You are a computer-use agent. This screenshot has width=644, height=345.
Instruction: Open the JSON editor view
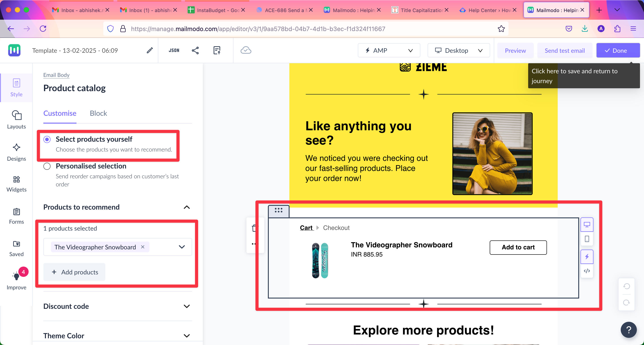[174, 50]
